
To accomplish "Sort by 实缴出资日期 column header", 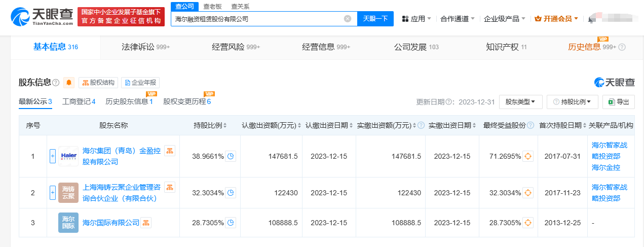I will tap(452, 125).
